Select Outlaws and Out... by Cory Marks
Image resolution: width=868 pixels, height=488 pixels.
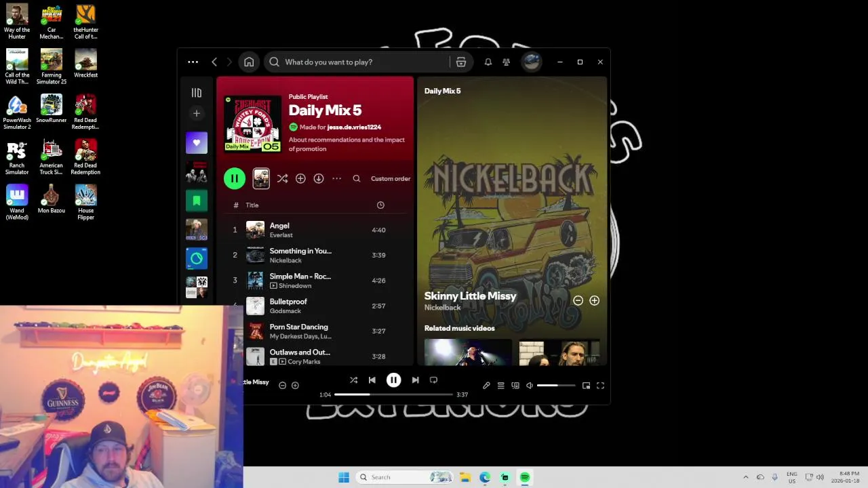315,357
